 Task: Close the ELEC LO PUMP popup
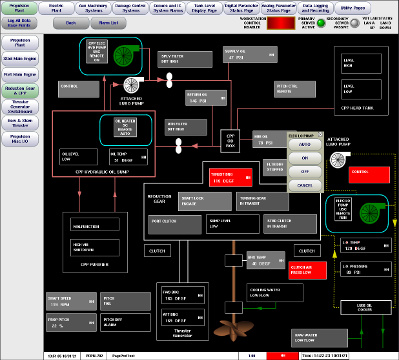[320, 135]
